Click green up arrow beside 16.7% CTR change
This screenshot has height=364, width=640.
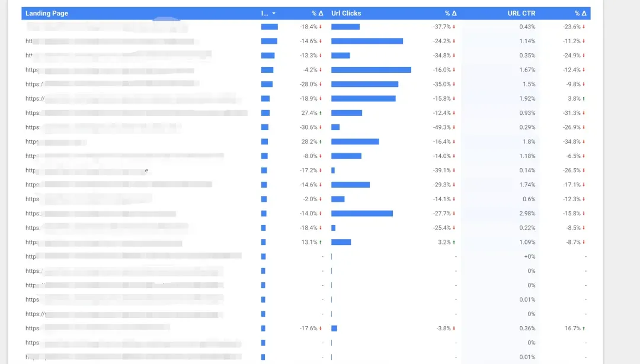click(584, 328)
